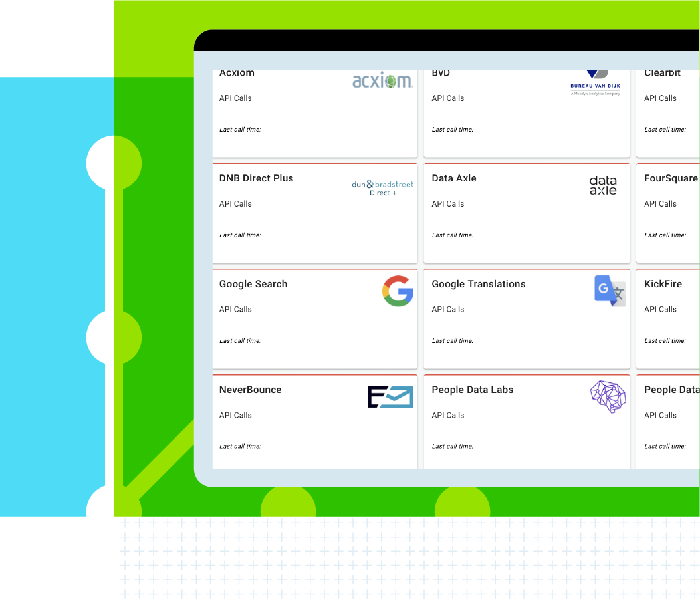700x599 pixels.
Task: Click the dun & bradstreet Direct+ logo
Action: [x=383, y=188]
